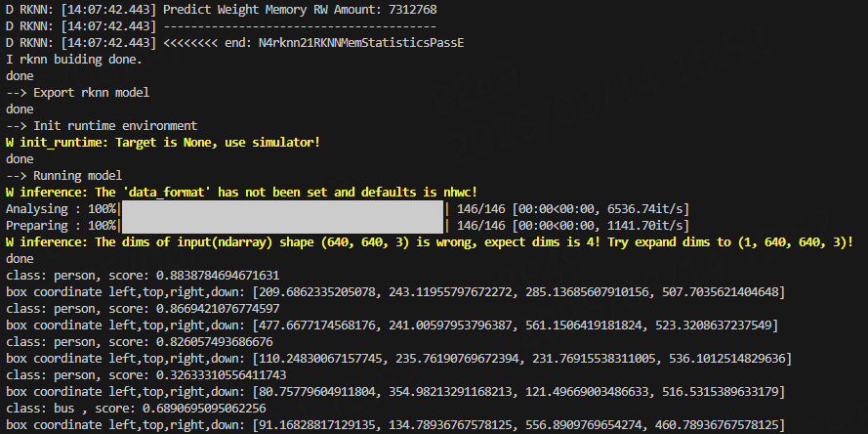Click the 'I rknn buiding done.' line
868x434 pixels.
click(x=74, y=60)
